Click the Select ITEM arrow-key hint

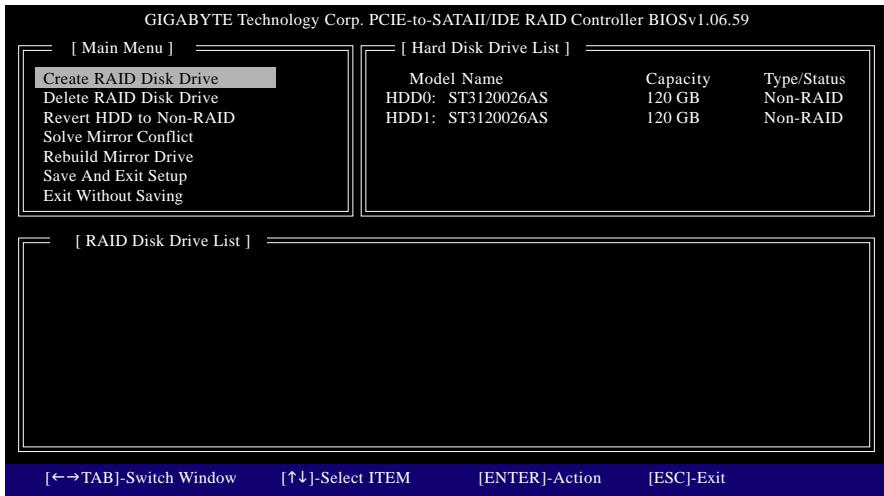(x=346, y=477)
